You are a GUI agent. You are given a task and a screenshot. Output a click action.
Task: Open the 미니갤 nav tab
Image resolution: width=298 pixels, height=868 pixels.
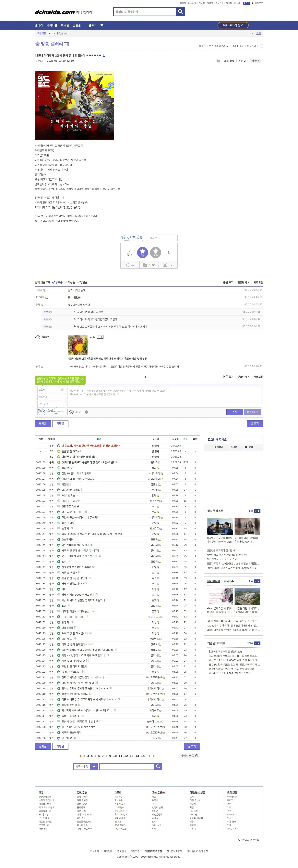point(65,25)
